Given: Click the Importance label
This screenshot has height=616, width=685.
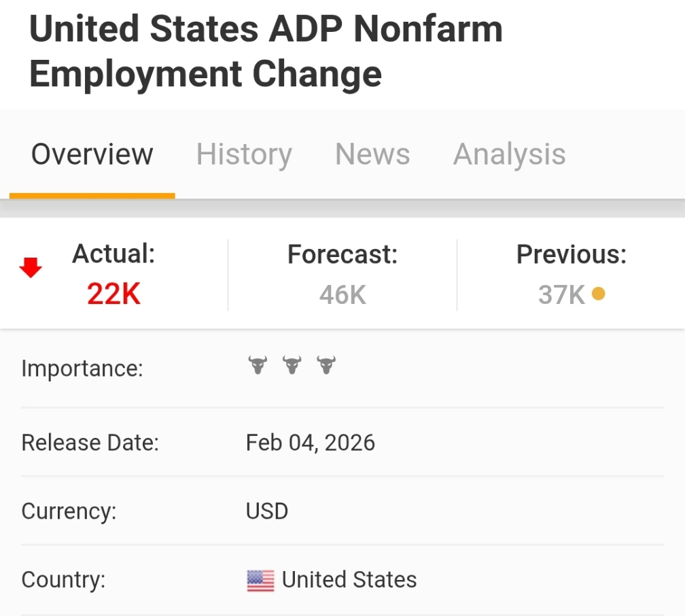Looking at the screenshot, I should (82, 369).
